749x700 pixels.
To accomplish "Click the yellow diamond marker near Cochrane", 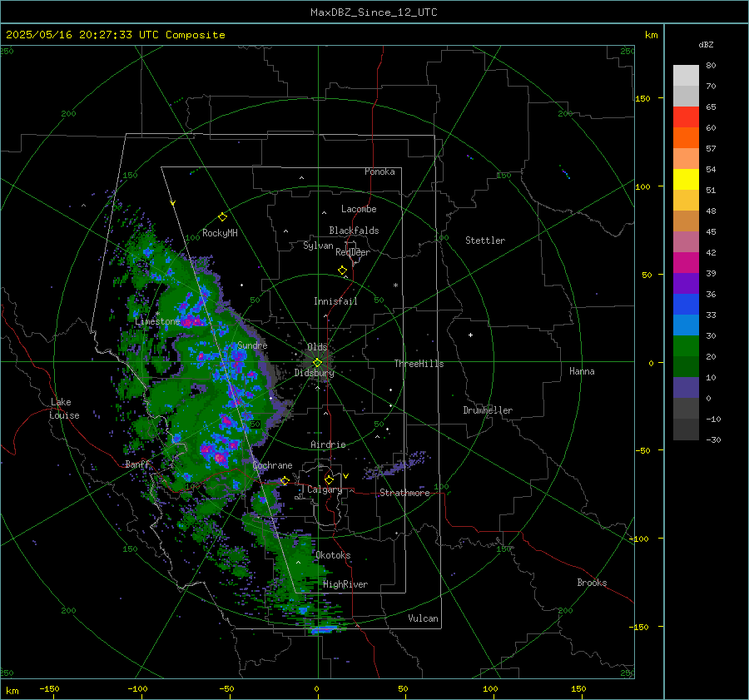I will point(285,480).
